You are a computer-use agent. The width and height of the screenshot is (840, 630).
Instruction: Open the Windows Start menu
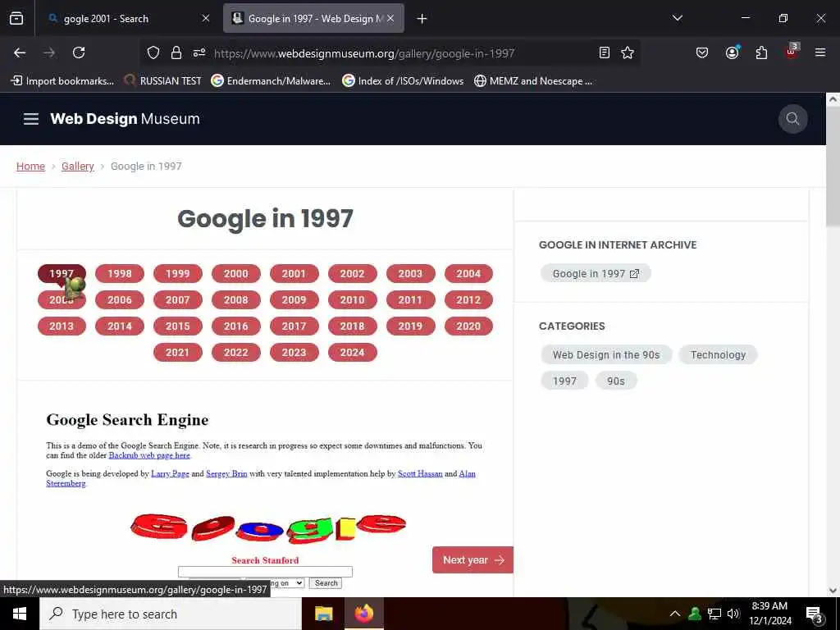tap(20, 614)
